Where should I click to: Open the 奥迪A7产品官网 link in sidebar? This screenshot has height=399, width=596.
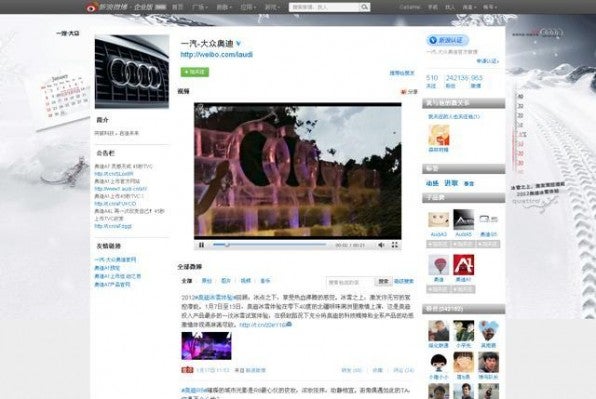coord(113,284)
